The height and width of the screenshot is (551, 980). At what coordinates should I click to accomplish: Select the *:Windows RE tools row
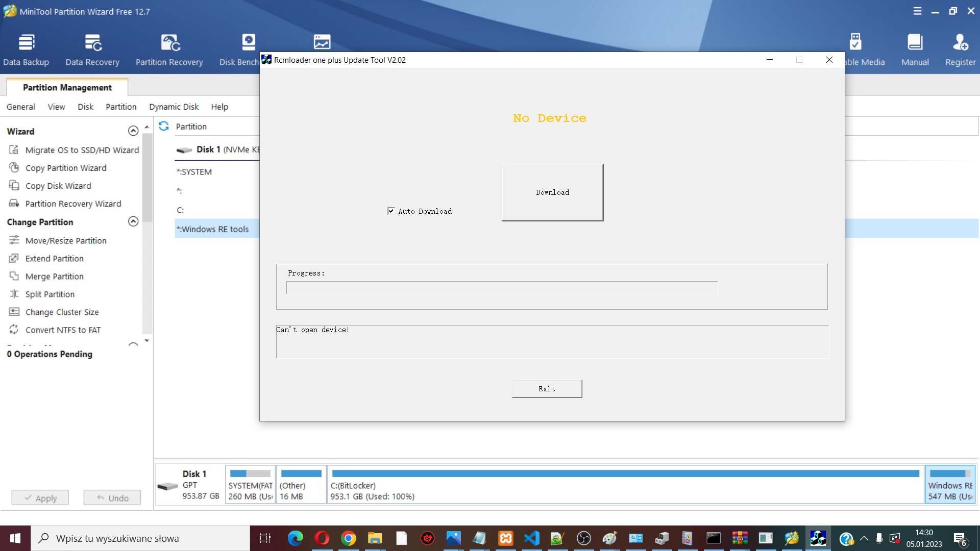pos(217,229)
